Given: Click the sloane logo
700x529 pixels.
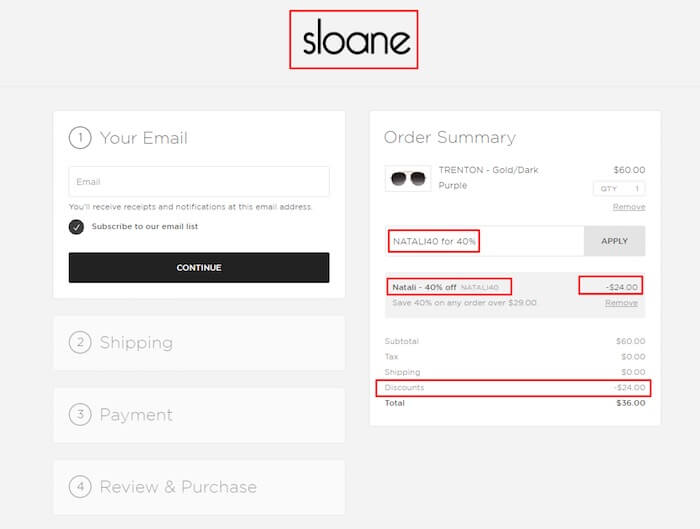Looking at the screenshot, I should pos(356,38).
